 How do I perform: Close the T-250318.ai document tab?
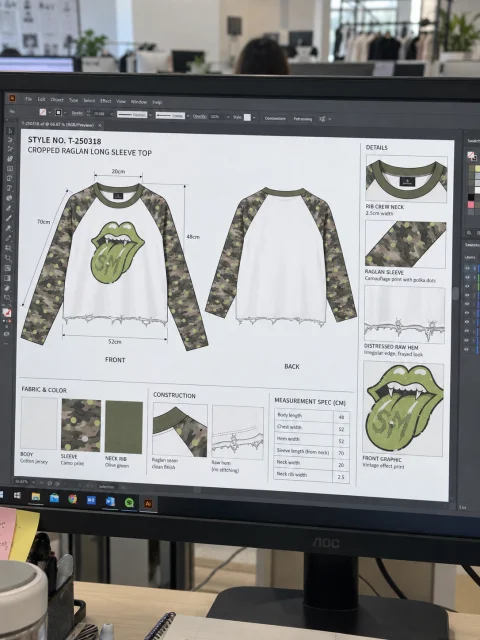point(100,125)
